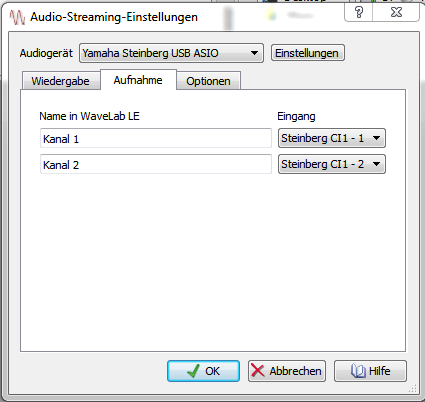This screenshot has width=425, height=402.
Task: Switch to the Optionen tab
Action: pos(208,81)
